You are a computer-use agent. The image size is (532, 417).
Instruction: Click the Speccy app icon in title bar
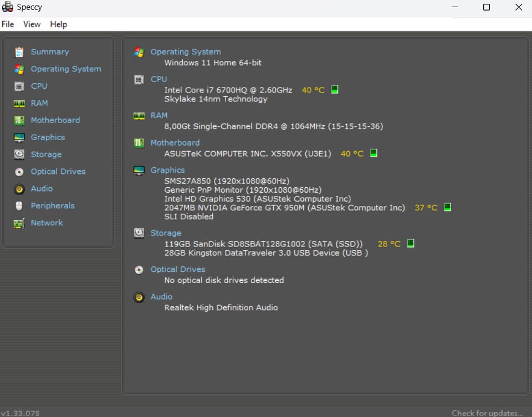pyautogui.click(x=7, y=7)
